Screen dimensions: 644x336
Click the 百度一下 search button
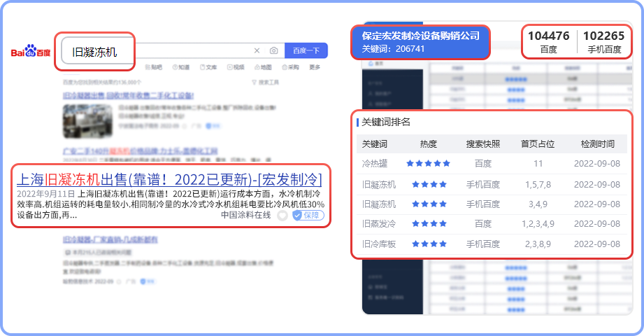[x=306, y=50]
